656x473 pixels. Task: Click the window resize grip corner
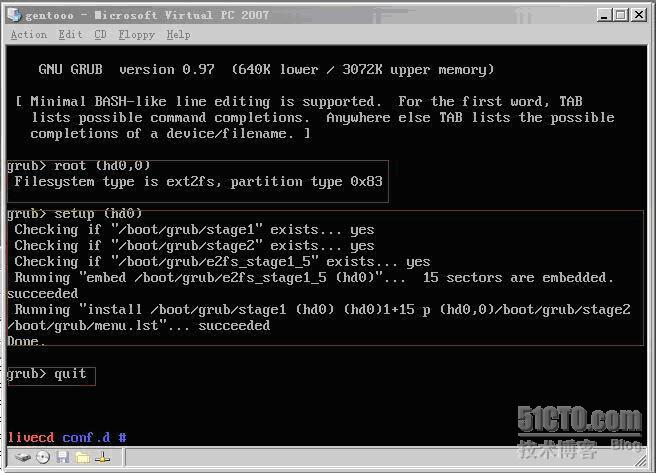pos(641,461)
